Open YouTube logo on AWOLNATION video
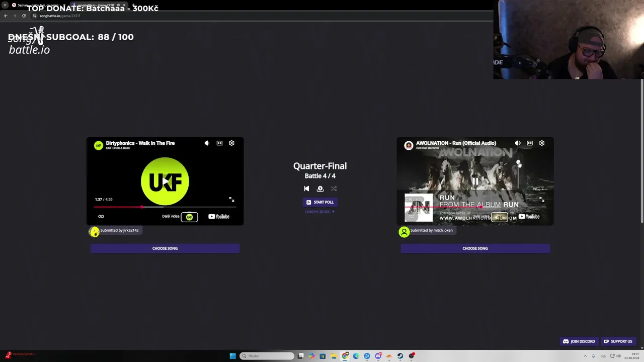644x362 pixels. click(529, 217)
